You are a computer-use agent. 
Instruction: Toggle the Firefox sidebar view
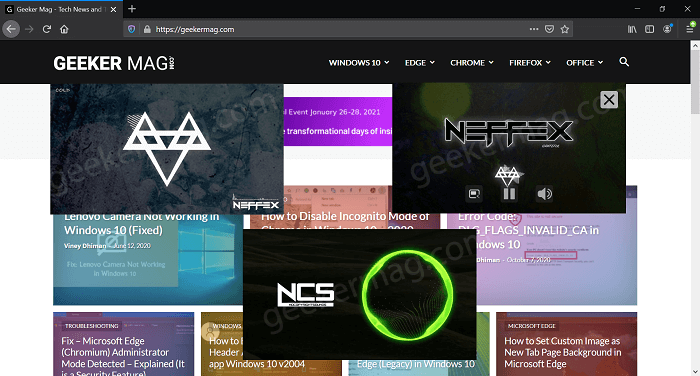click(650, 29)
